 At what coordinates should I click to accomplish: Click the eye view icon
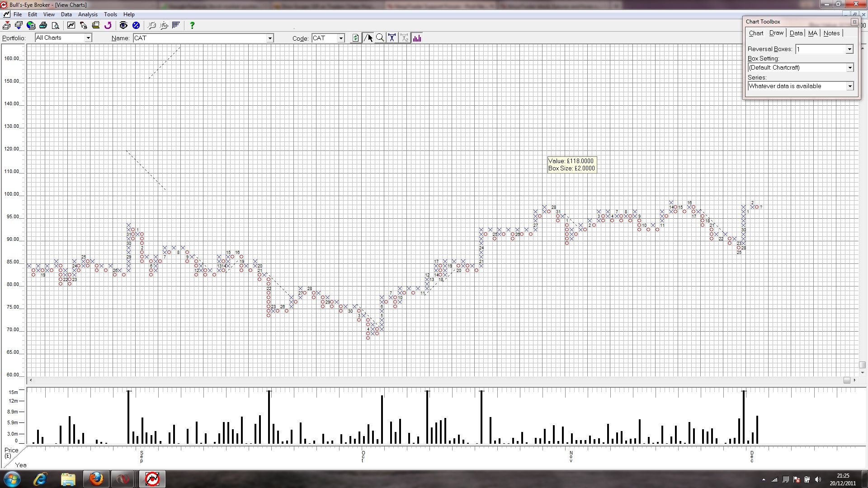(x=123, y=25)
